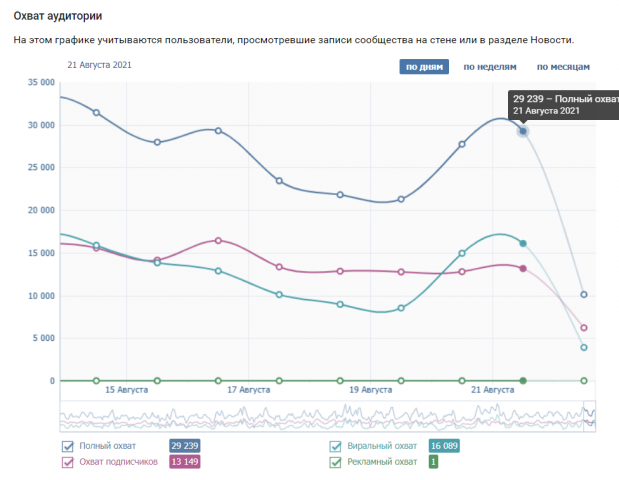Click the filled pink 21 August data point
The width and height of the screenshot is (619, 480).
pos(523,268)
